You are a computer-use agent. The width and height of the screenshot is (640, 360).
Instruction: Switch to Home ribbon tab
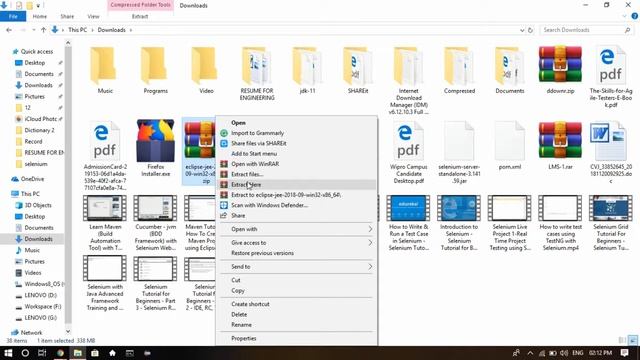point(40,16)
